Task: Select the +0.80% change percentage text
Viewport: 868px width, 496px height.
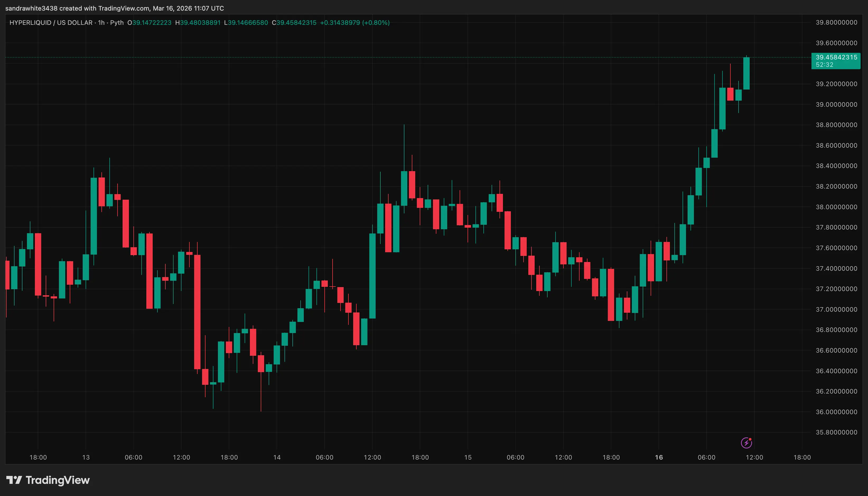Action: coord(376,22)
